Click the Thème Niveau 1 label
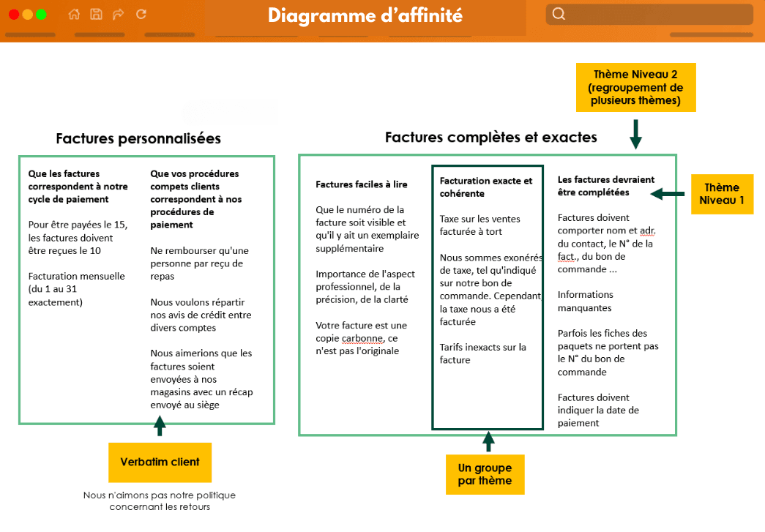 pos(722,194)
